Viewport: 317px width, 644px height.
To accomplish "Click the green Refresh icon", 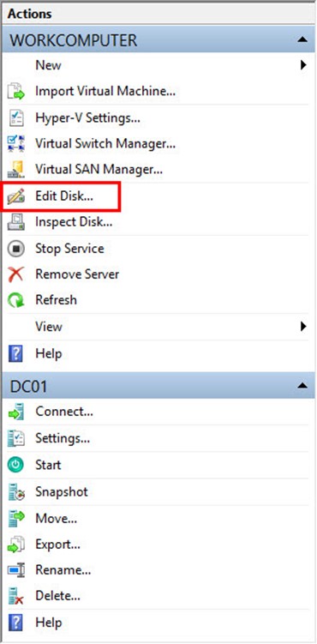I will [x=16, y=300].
